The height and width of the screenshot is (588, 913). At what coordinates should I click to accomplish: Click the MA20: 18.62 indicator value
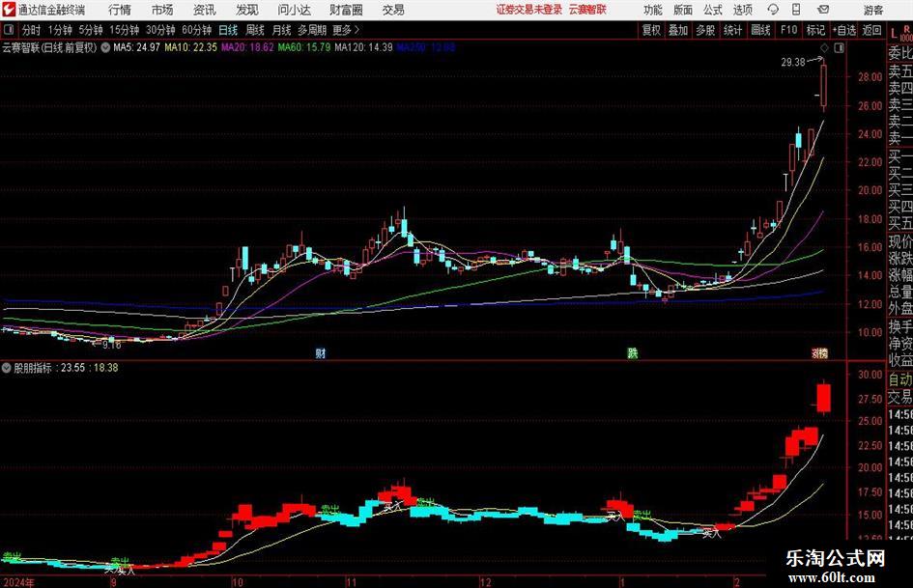click(x=247, y=47)
